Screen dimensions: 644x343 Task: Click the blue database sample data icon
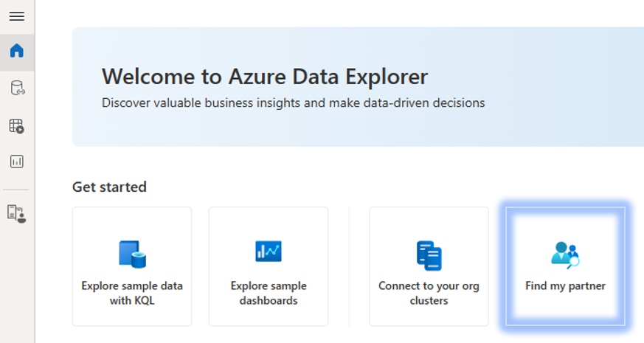coord(132,254)
